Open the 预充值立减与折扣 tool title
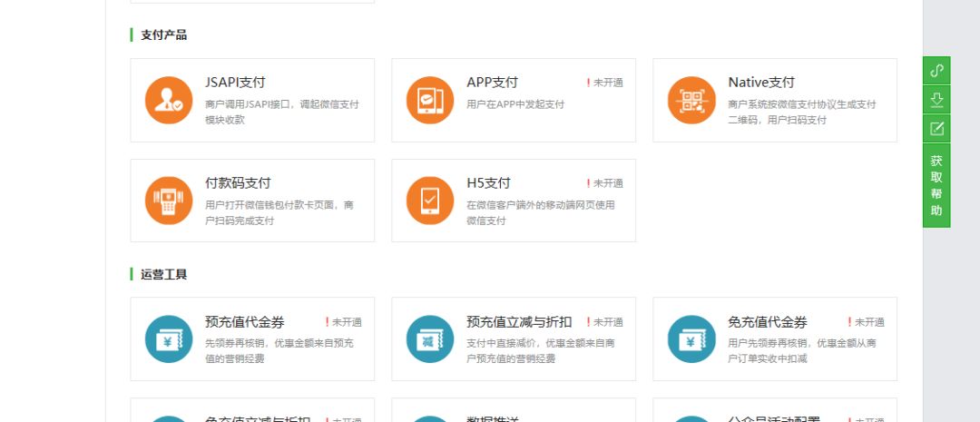 (519, 322)
